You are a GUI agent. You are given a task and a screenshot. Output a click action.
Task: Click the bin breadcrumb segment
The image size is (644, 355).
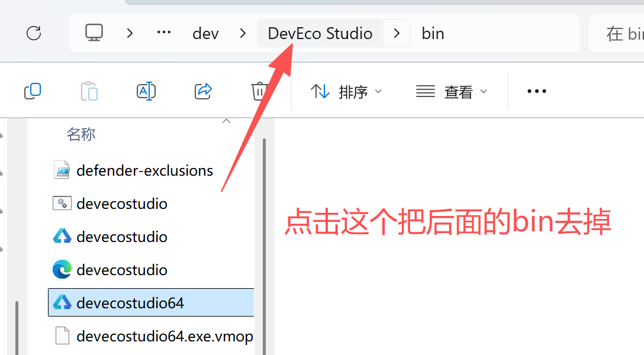433,33
